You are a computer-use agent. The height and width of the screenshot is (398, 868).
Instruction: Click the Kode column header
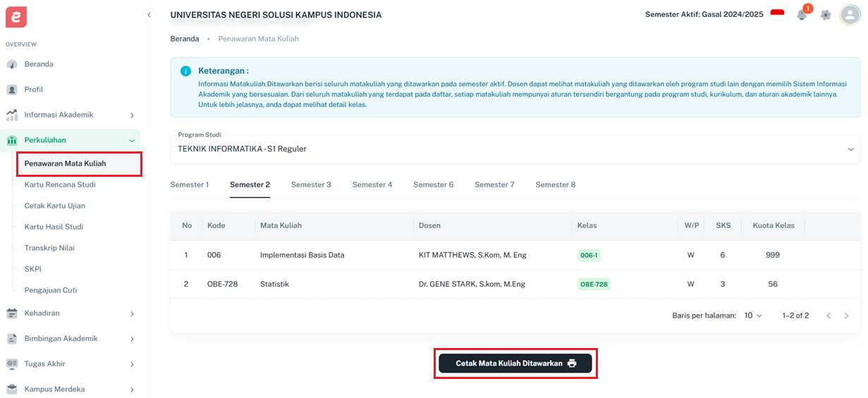point(216,225)
